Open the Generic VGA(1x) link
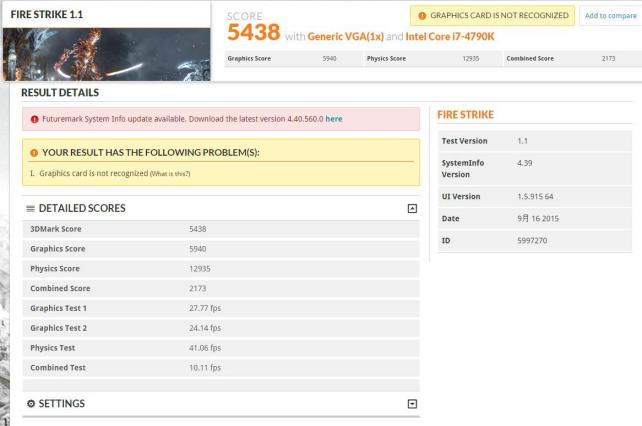The image size is (642, 426). [346, 36]
